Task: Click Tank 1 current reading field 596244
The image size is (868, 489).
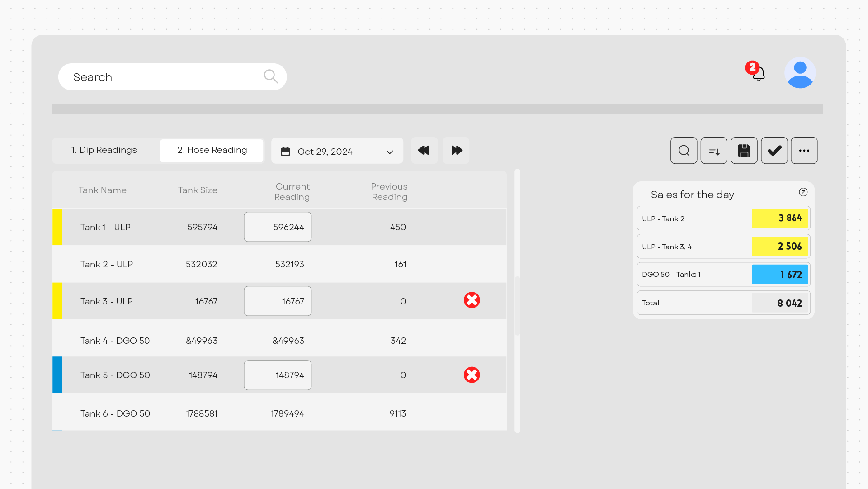Action: pyautogui.click(x=278, y=227)
